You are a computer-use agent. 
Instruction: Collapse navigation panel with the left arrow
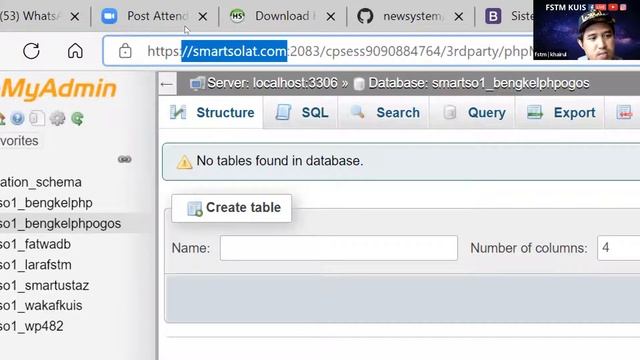point(167,84)
